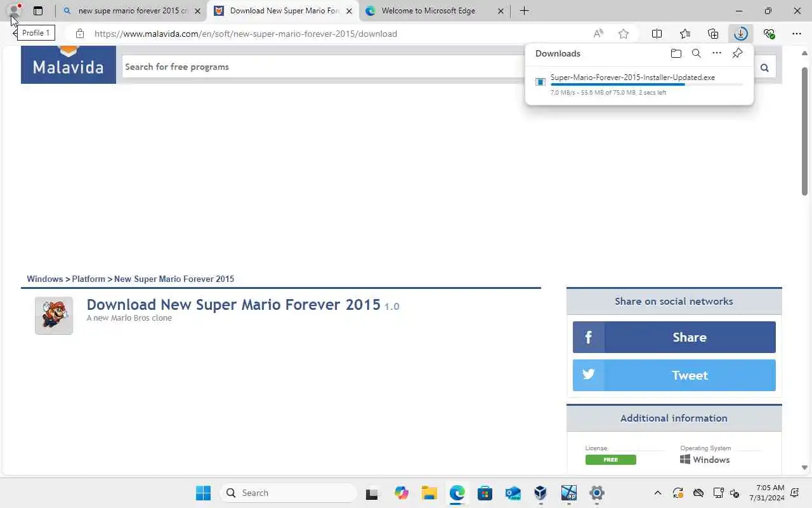The width and height of the screenshot is (812, 508).
Task: Toggle the Downloads toolbar button
Action: [x=740, y=34]
